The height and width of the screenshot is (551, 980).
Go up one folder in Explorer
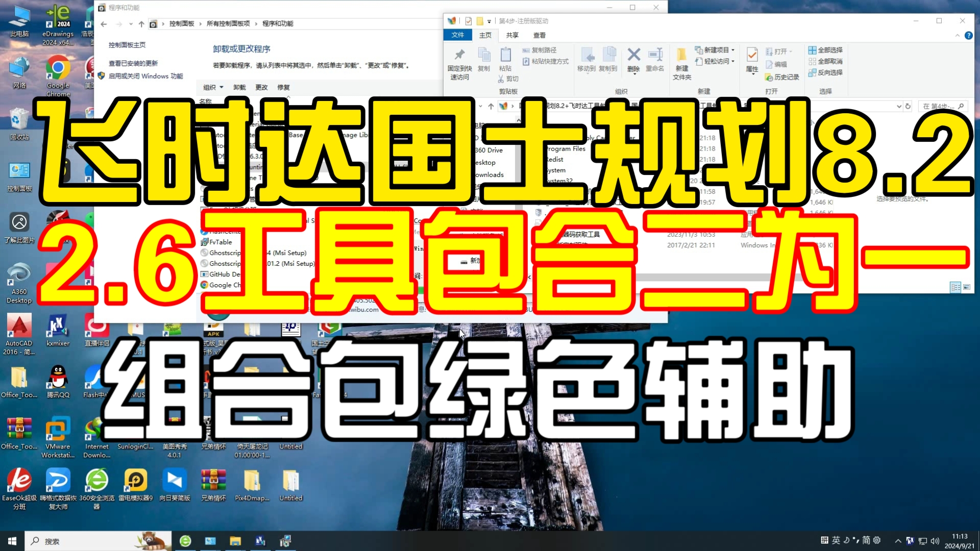(x=491, y=106)
